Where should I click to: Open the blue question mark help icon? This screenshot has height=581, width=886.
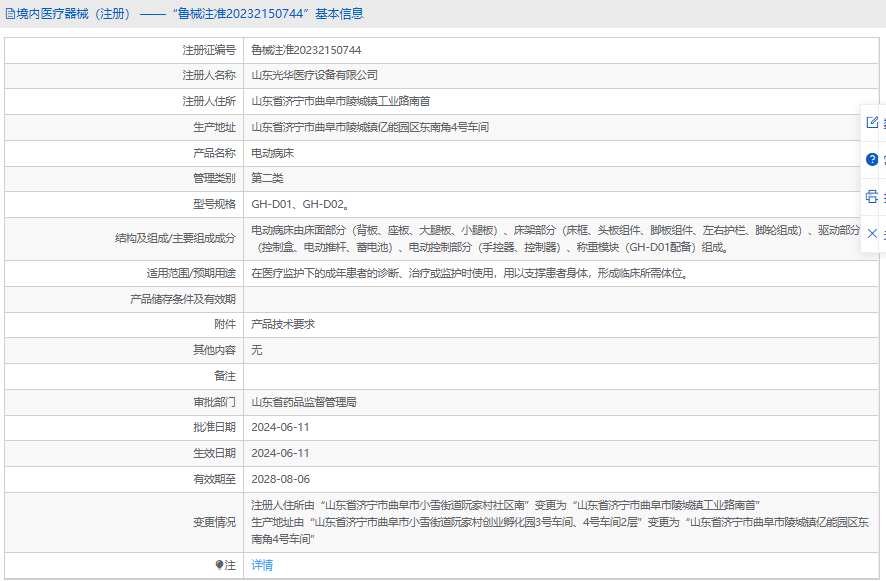tap(872, 159)
